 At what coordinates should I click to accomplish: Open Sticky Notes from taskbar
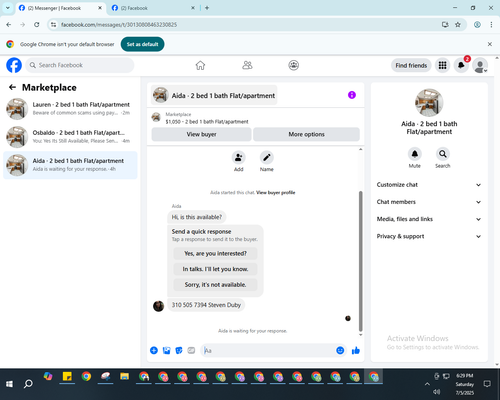67,377
